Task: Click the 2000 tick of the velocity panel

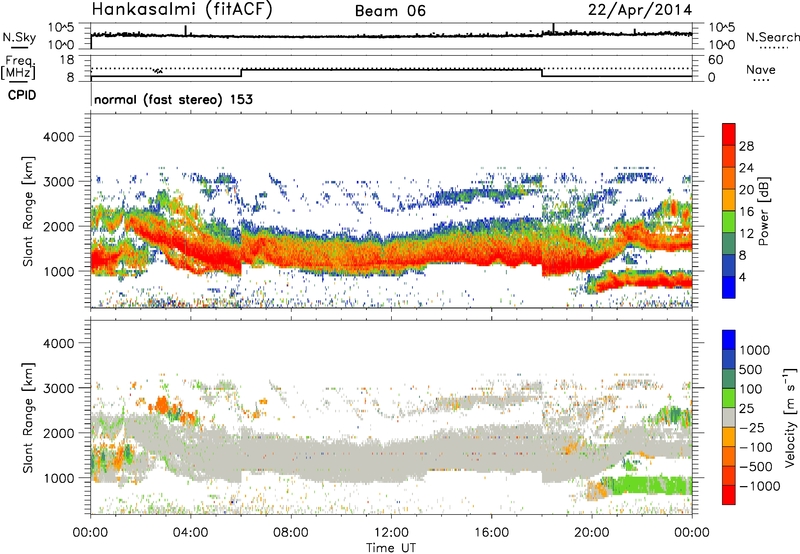Action: pos(59,433)
